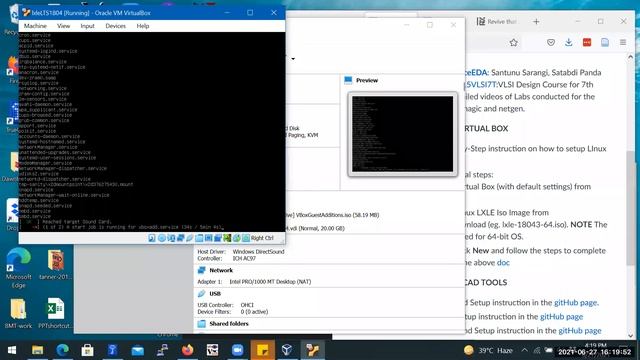The image size is (640, 360).
Task: Open VirtualBox Manager cube icon in the taskbar
Action: pos(287,350)
